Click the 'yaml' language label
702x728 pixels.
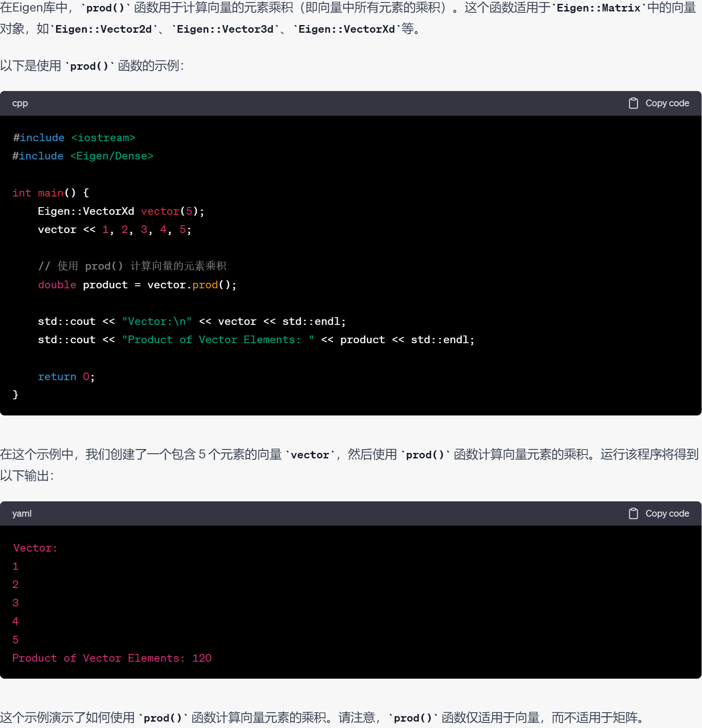(22, 514)
